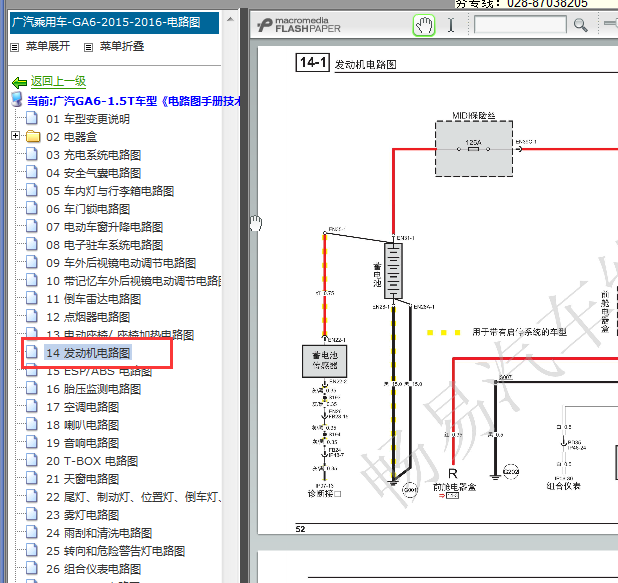Open 08 电子驻车系统电路图
Image resolution: width=618 pixels, height=583 pixels.
(104, 245)
